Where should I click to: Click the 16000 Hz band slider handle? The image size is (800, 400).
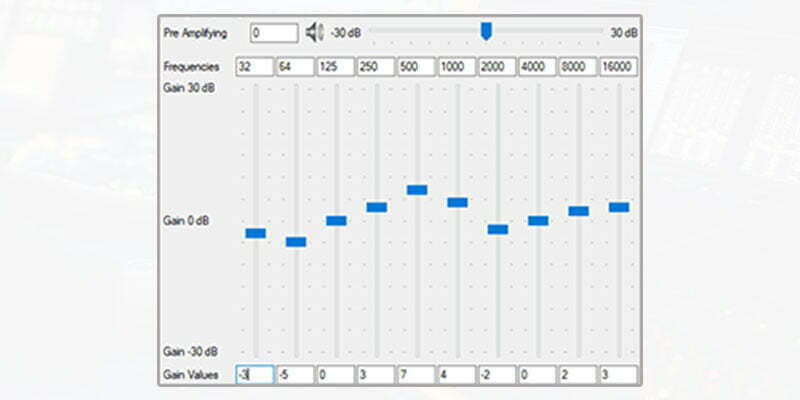[x=619, y=207]
